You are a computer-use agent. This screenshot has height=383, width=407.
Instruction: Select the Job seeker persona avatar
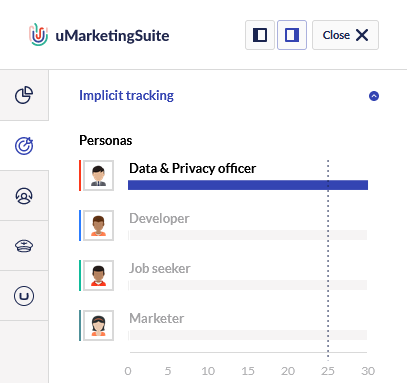[98, 276]
